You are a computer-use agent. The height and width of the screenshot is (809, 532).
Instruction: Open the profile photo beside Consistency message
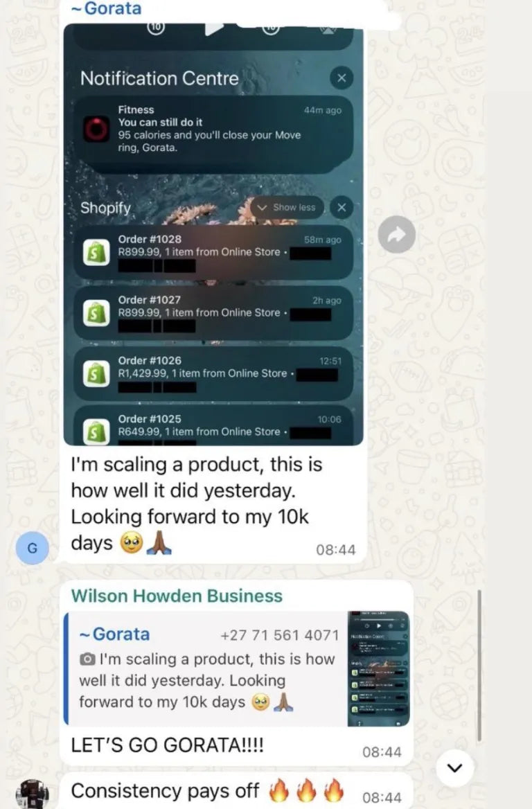(x=32, y=794)
